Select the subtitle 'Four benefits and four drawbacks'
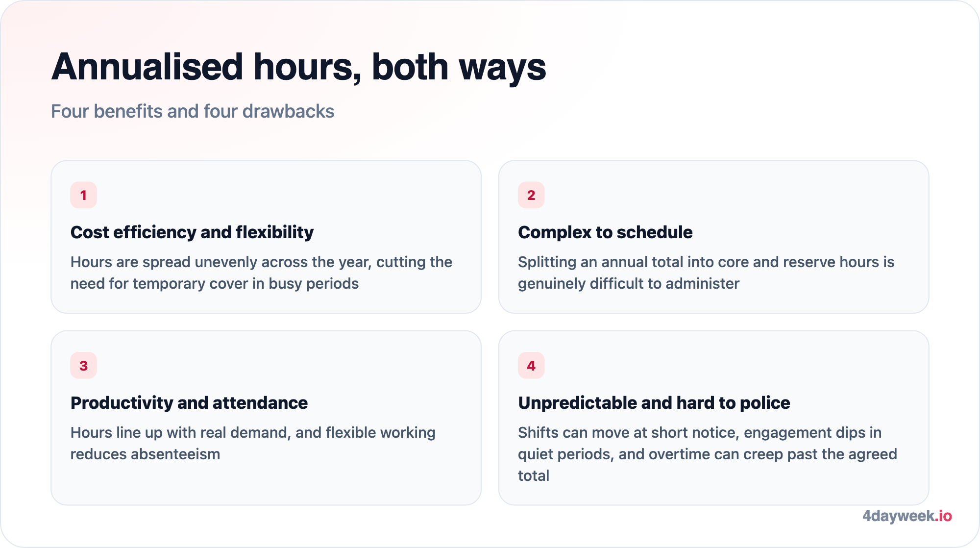980x548 pixels. point(193,111)
